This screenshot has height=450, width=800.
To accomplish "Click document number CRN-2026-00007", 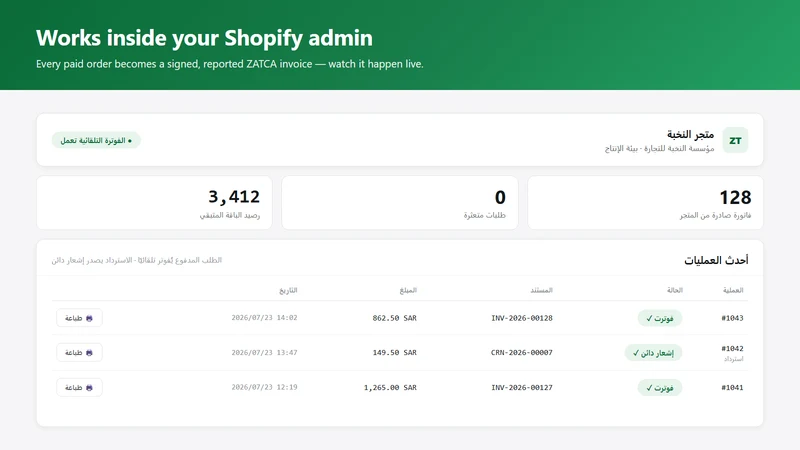I will pos(522,353).
